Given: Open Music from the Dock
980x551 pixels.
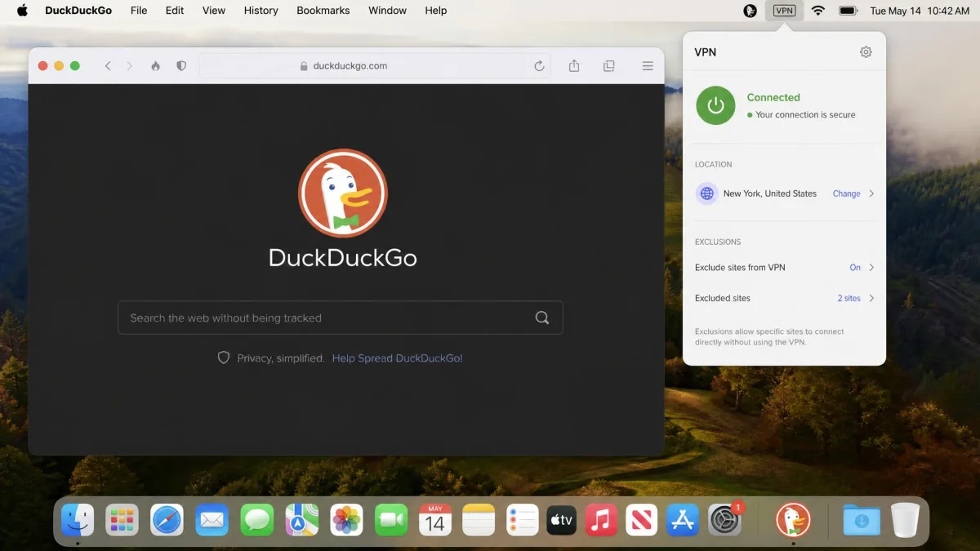Looking at the screenshot, I should 602,519.
